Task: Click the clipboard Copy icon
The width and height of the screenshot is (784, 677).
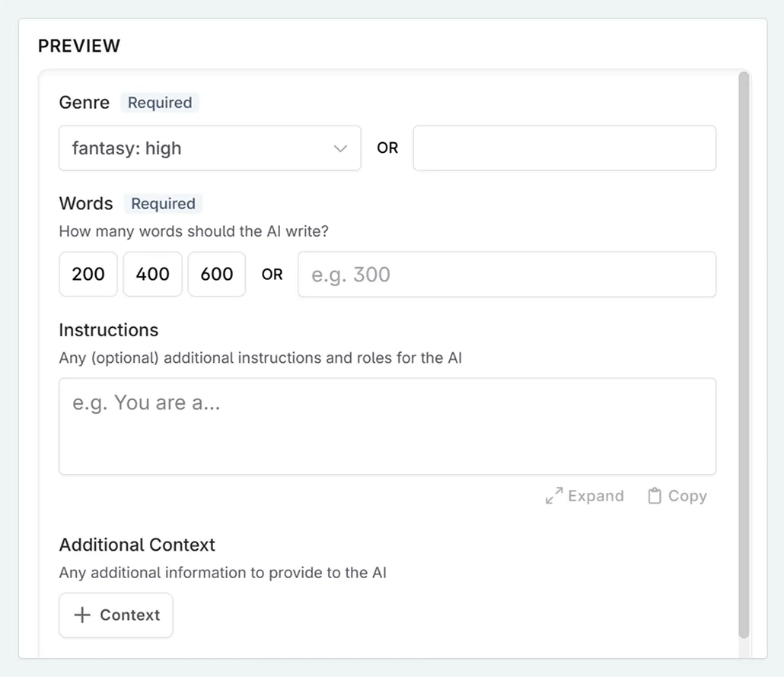Action: [x=655, y=495]
